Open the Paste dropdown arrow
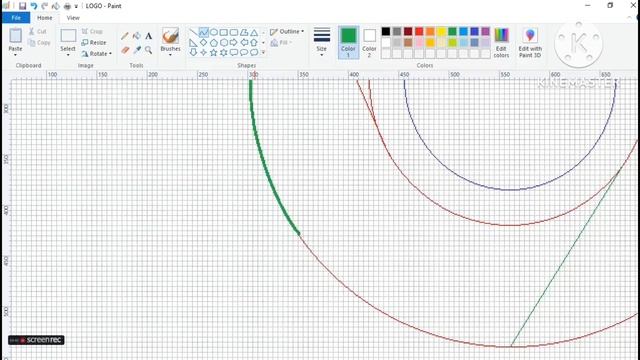 pyautogui.click(x=16, y=55)
